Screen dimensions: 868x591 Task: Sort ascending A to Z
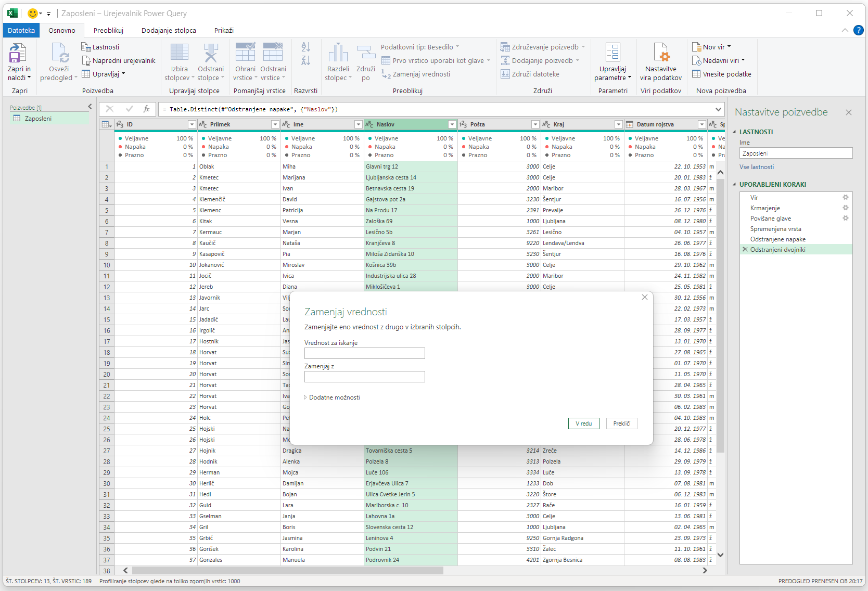(x=306, y=47)
